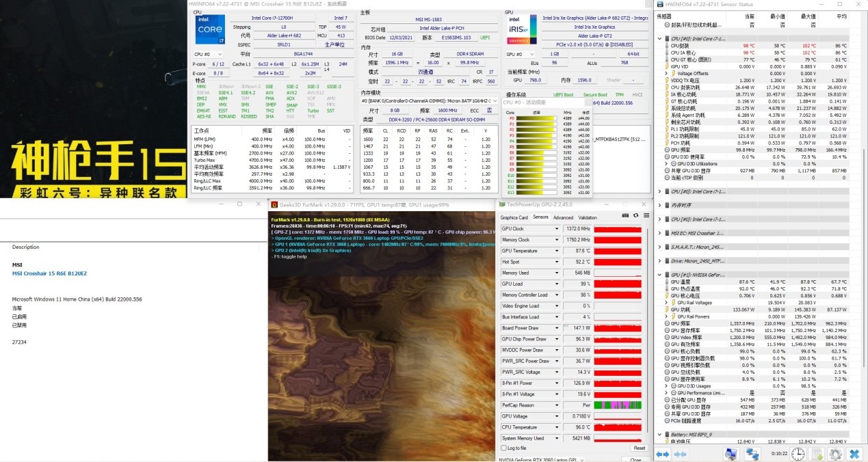Open the GPU #0 selector dropdown in HWiNFO summary
The width and height of the screenshot is (868, 462).
point(519,54)
